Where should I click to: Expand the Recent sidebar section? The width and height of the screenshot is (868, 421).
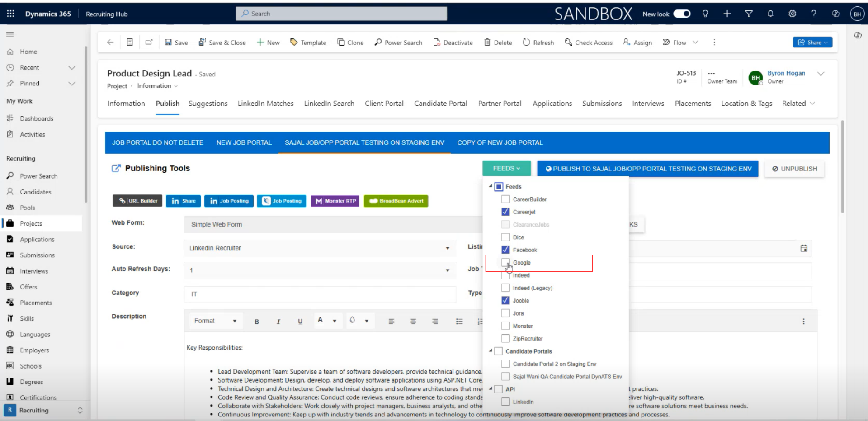click(71, 67)
